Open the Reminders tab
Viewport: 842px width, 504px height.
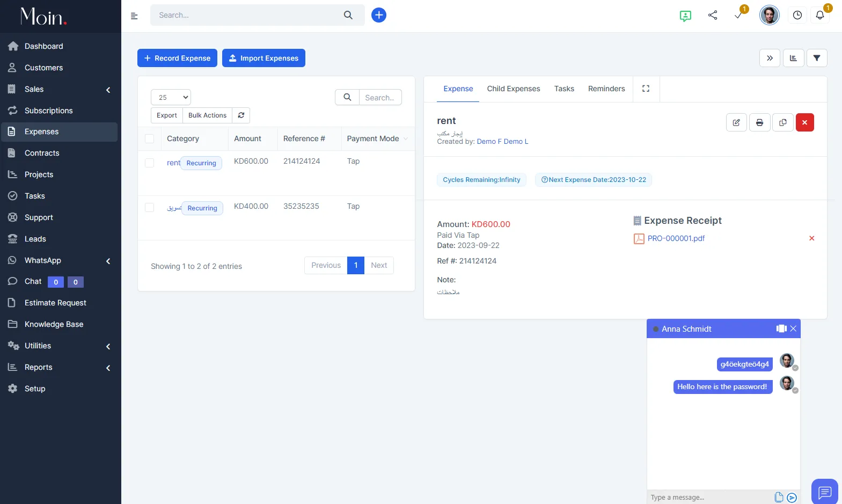coord(606,89)
